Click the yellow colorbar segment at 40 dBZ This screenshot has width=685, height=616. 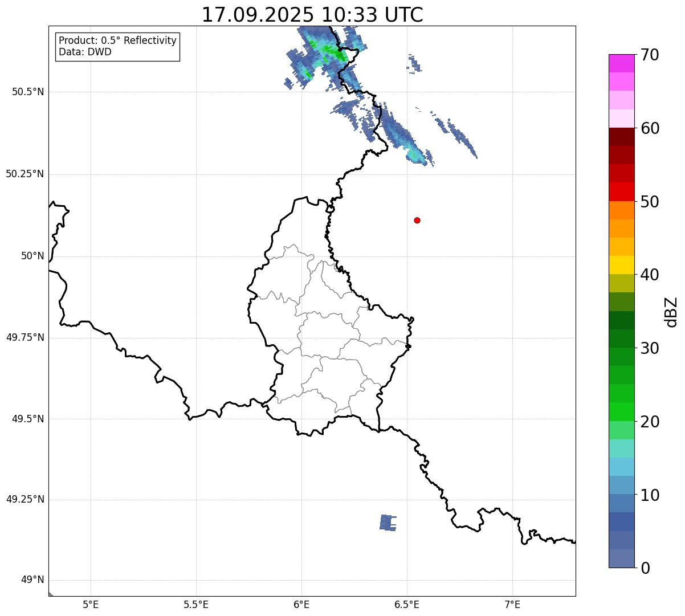(622, 266)
